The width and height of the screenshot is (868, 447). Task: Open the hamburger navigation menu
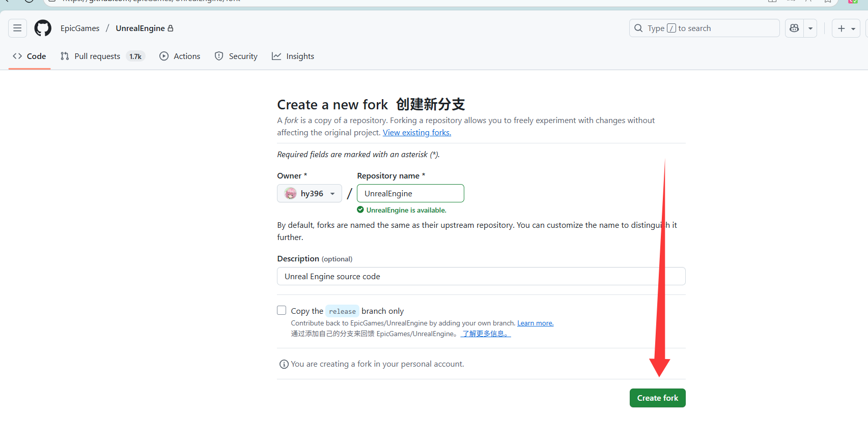pos(17,28)
